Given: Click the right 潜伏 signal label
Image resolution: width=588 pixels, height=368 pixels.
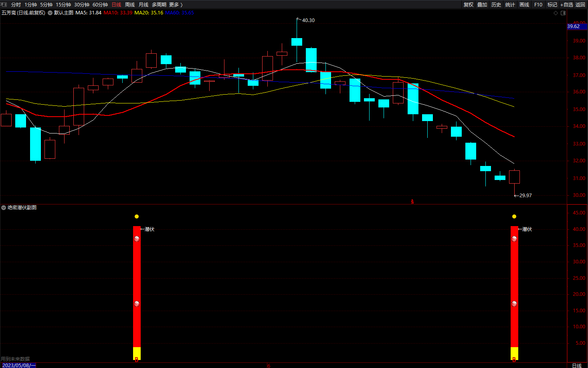Looking at the screenshot, I should 527,229.
